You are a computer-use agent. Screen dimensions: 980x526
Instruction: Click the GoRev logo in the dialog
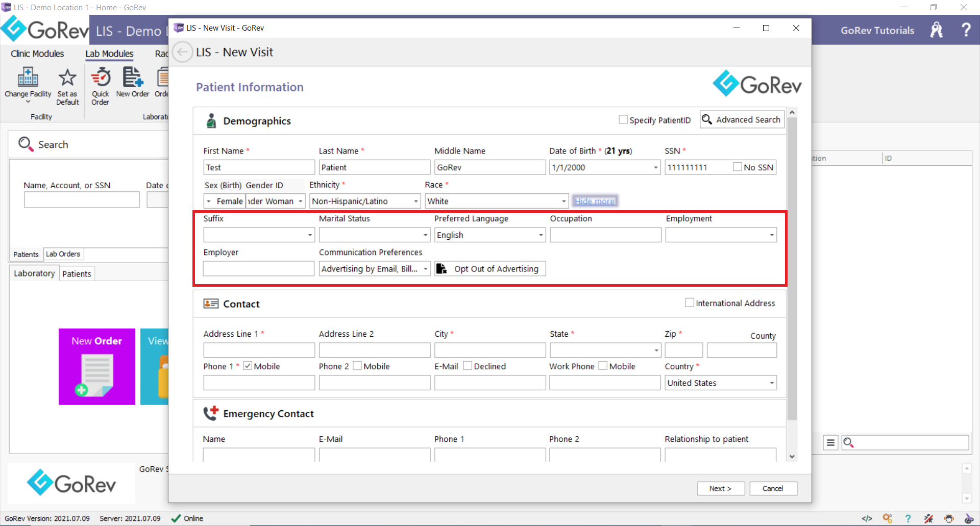(757, 83)
